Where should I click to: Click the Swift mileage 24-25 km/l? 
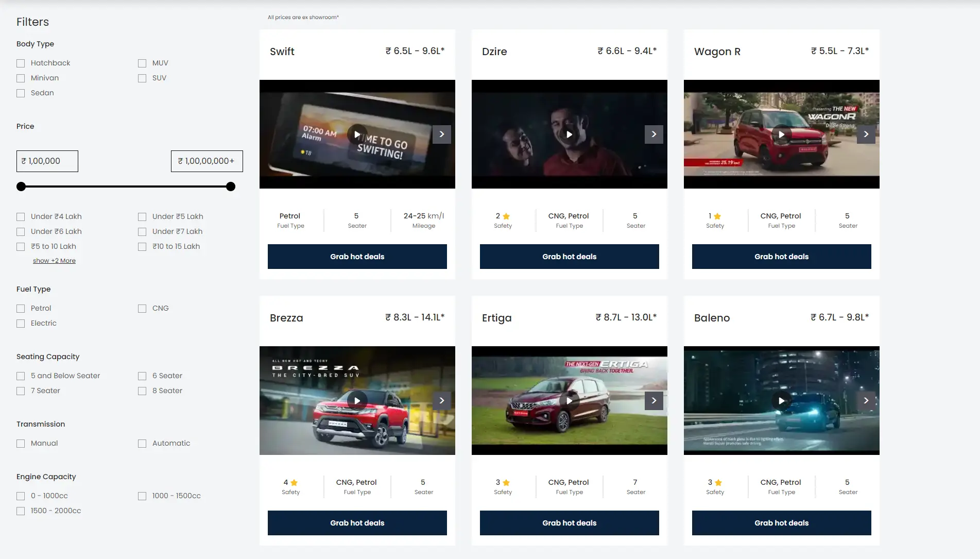coord(424,216)
